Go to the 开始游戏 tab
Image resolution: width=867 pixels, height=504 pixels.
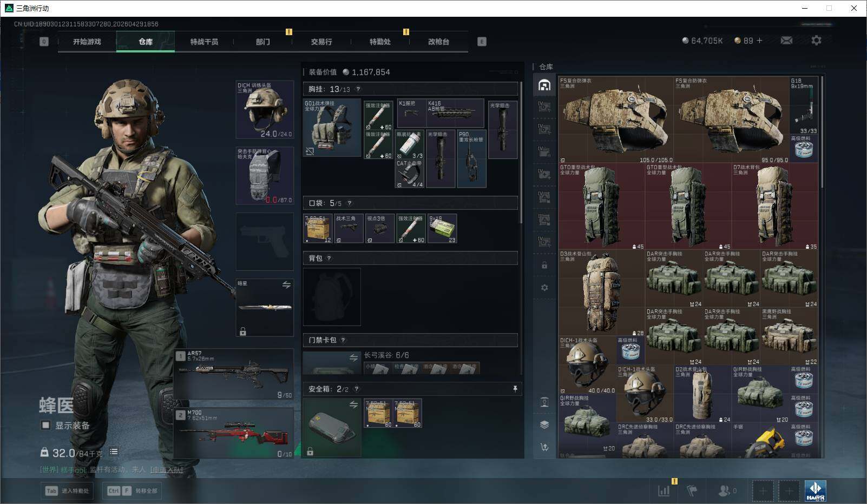[x=87, y=42]
